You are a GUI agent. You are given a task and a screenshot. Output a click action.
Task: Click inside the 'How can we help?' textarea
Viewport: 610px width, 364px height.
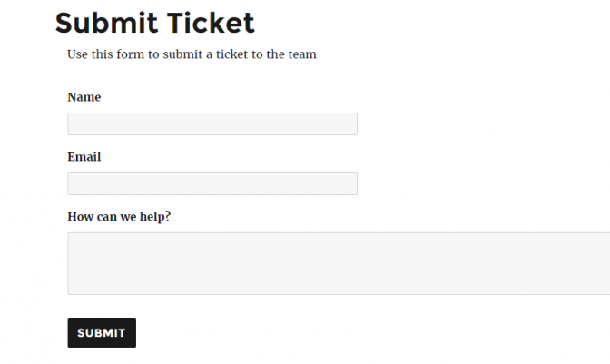pos(338,263)
